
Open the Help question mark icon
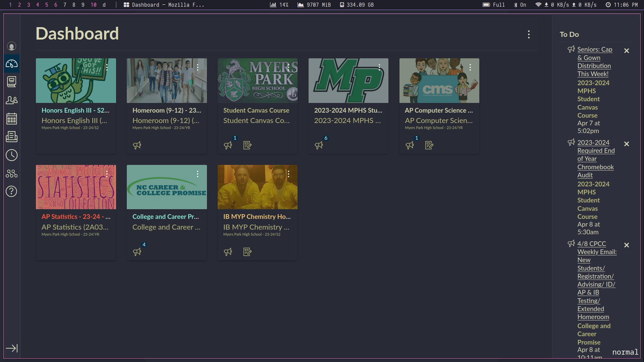[x=11, y=191]
